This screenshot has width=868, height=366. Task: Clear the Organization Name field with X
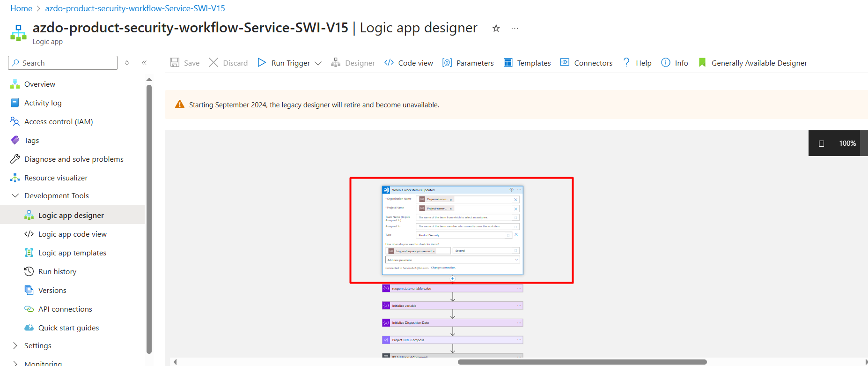click(516, 200)
